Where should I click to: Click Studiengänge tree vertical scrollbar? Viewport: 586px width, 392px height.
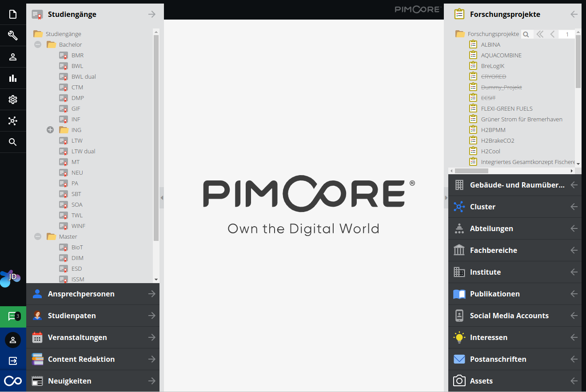tap(156, 138)
